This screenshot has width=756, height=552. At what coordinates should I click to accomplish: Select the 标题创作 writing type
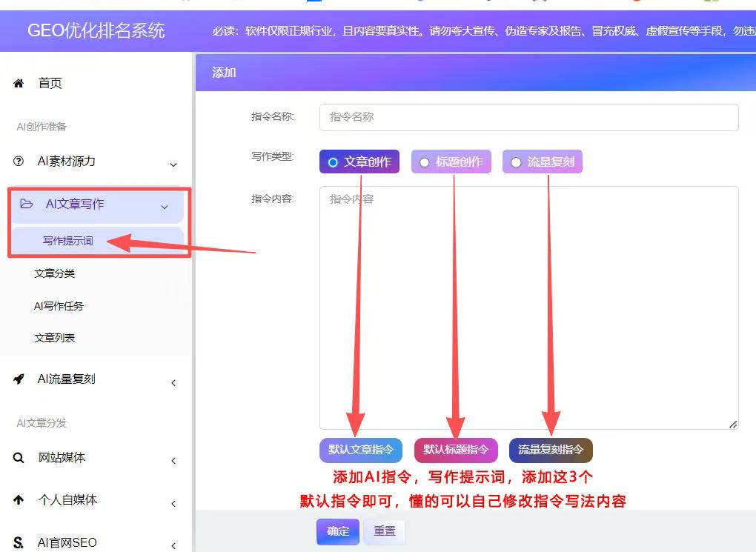coord(451,161)
